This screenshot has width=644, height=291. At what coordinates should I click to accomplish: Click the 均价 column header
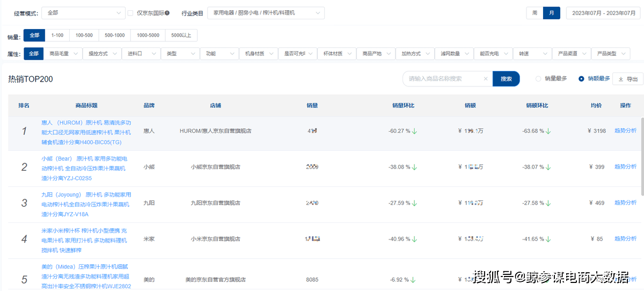pos(596,106)
